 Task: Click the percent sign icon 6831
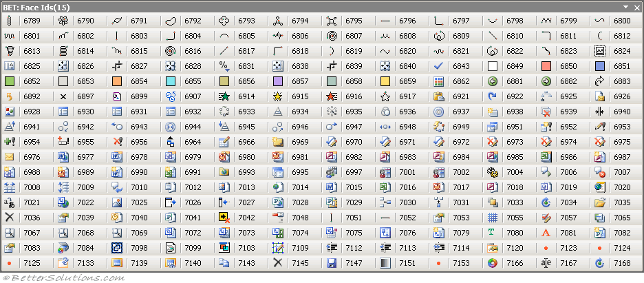[224, 65]
